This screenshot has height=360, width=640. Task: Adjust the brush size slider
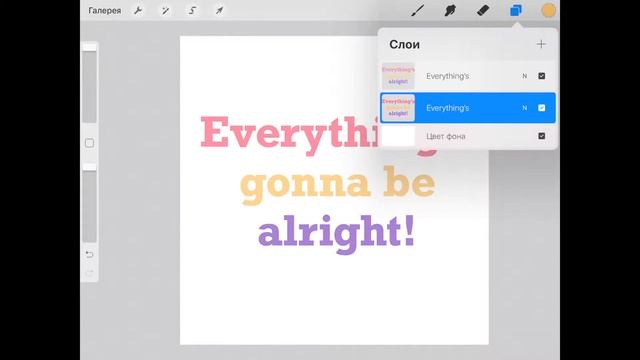point(89,83)
